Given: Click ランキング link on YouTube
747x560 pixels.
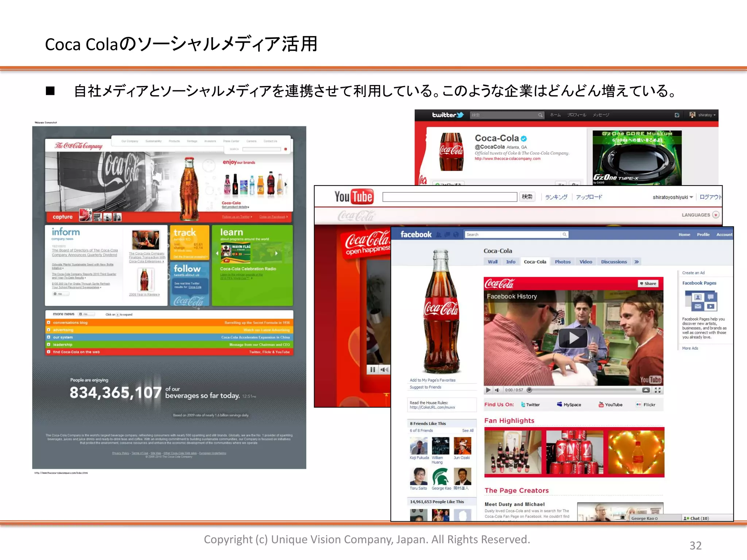Looking at the screenshot, I should click(x=556, y=197).
